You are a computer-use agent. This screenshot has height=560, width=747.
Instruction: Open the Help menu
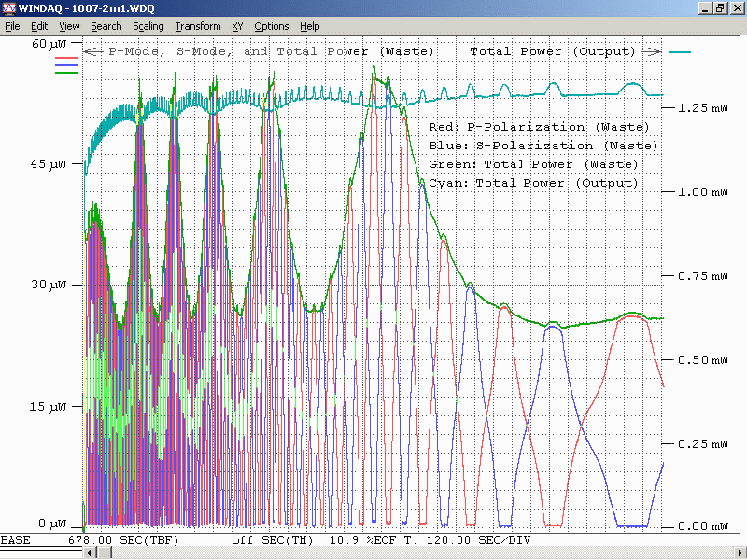click(310, 26)
